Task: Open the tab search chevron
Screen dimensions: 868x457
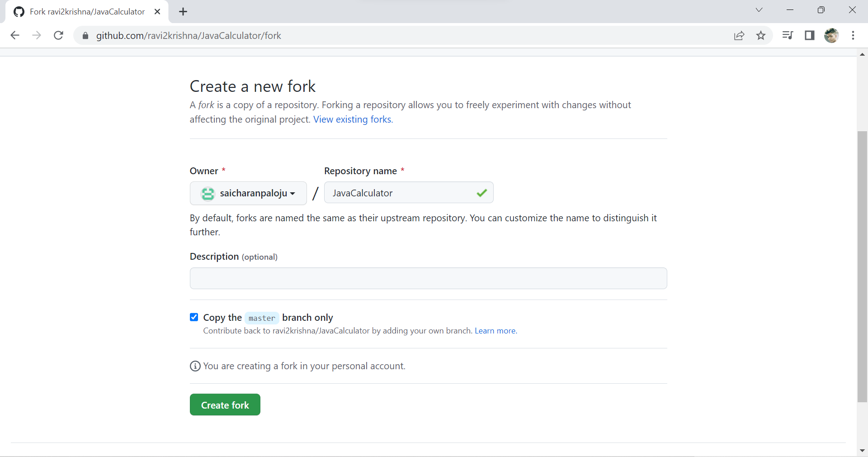Action: [759, 10]
